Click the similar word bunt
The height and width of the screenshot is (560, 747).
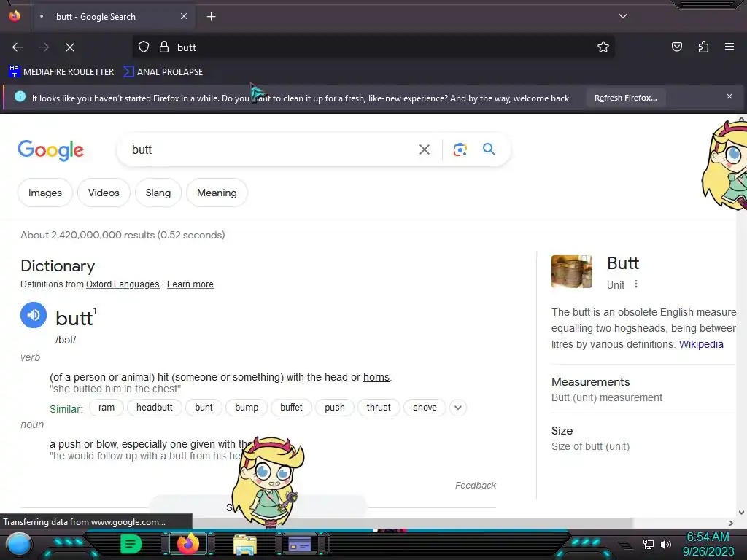tap(204, 408)
